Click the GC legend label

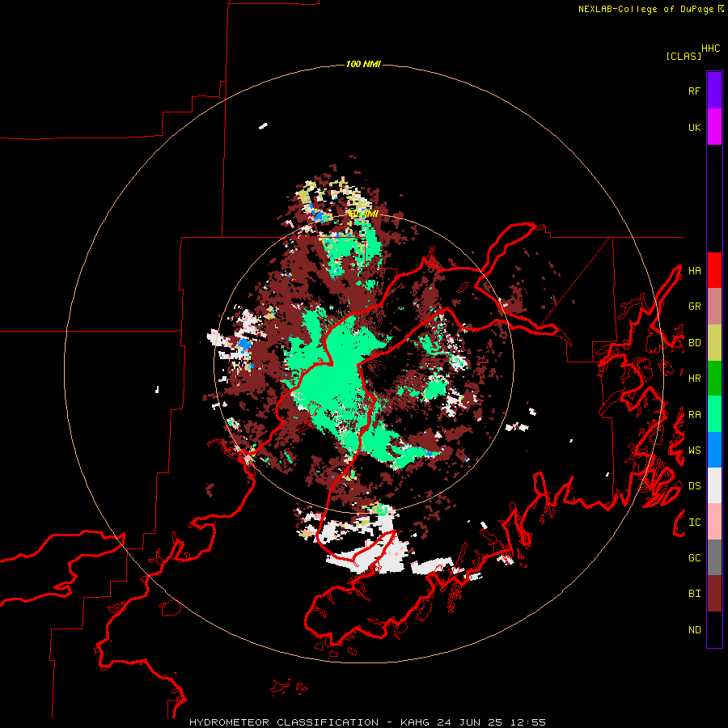click(x=694, y=558)
